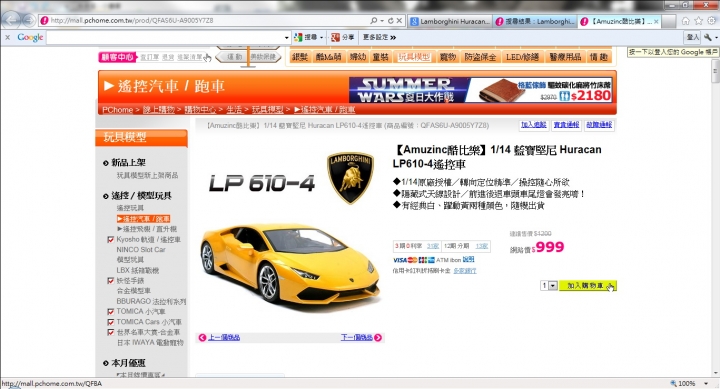The image size is (720, 389).
Task: Open the NINCO Slot Car sidebar link
Action: (x=141, y=250)
